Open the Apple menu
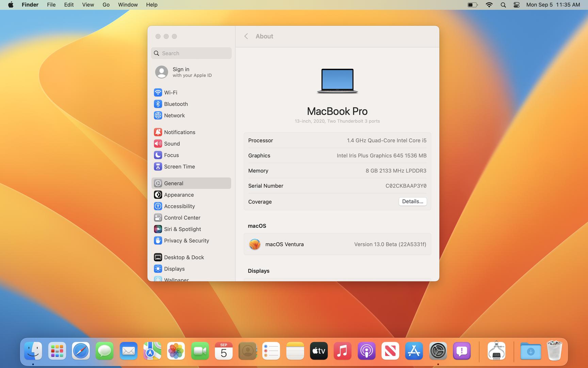The height and width of the screenshot is (368, 588). pyautogui.click(x=11, y=5)
